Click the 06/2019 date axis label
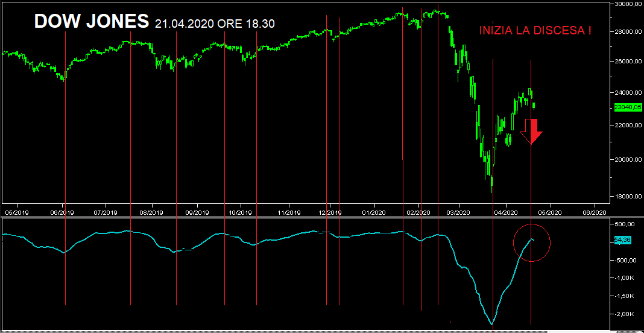The width and height of the screenshot is (644, 333). tap(62, 212)
